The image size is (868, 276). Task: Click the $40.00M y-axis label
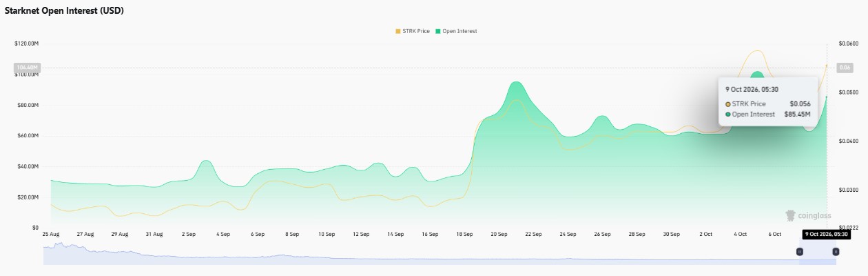27,166
